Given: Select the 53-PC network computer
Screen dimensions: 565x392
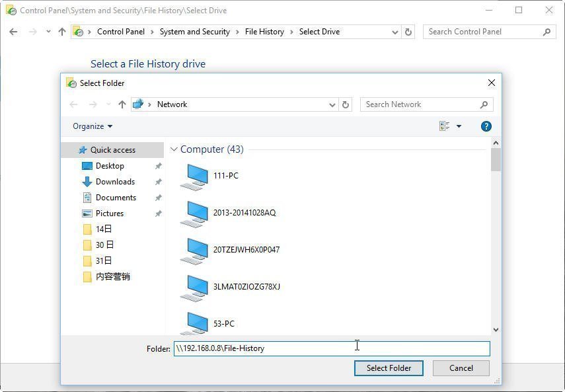Looking at the screenshot, I should (223, 324).
